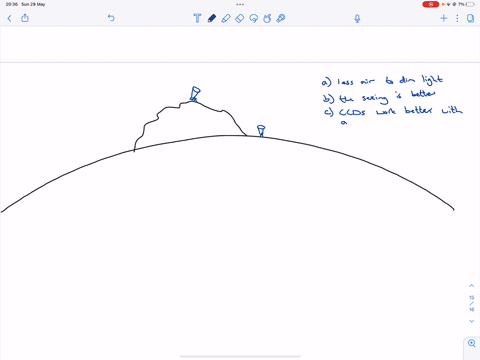The width and height of the screenshot is (480, 360).
Task: Open the vertical three-dot more options
Action: pos(457,18)
